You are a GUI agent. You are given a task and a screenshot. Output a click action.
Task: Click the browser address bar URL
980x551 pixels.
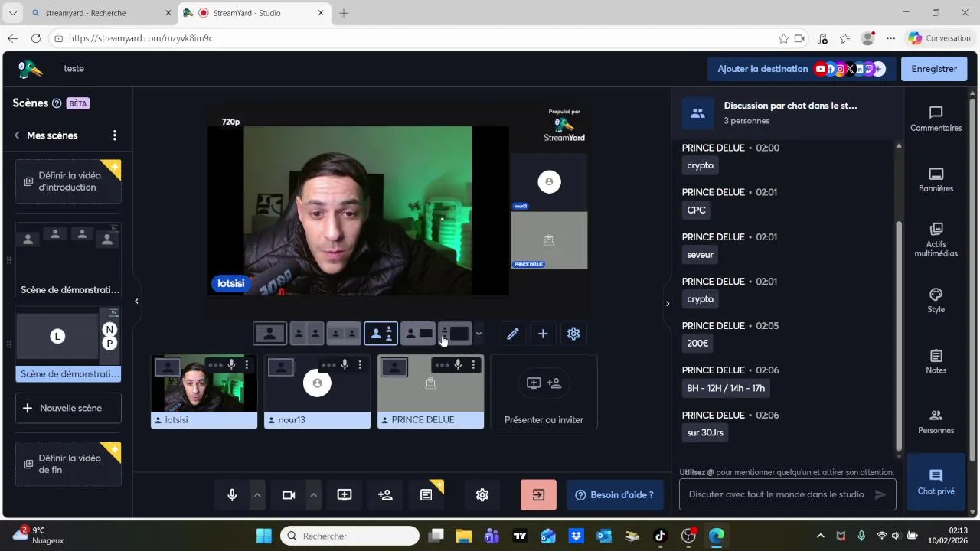pyautogui.click(x=141, y=38)
